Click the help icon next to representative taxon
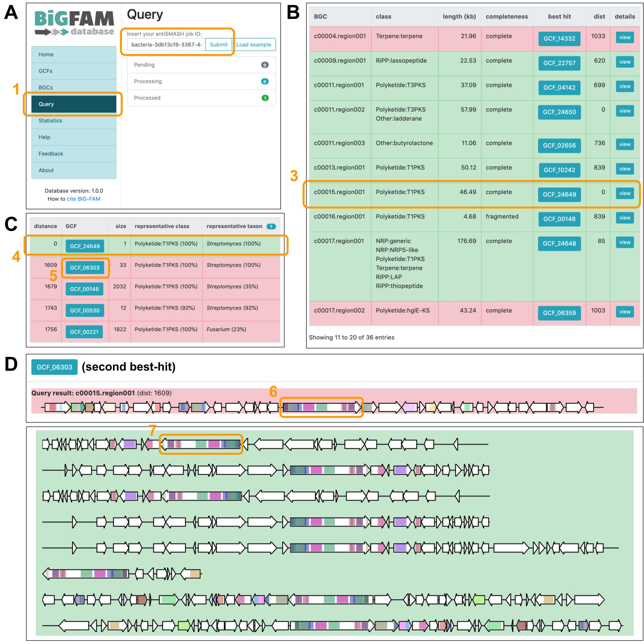This screenshot has width=644, height=644. click(271, 226)
